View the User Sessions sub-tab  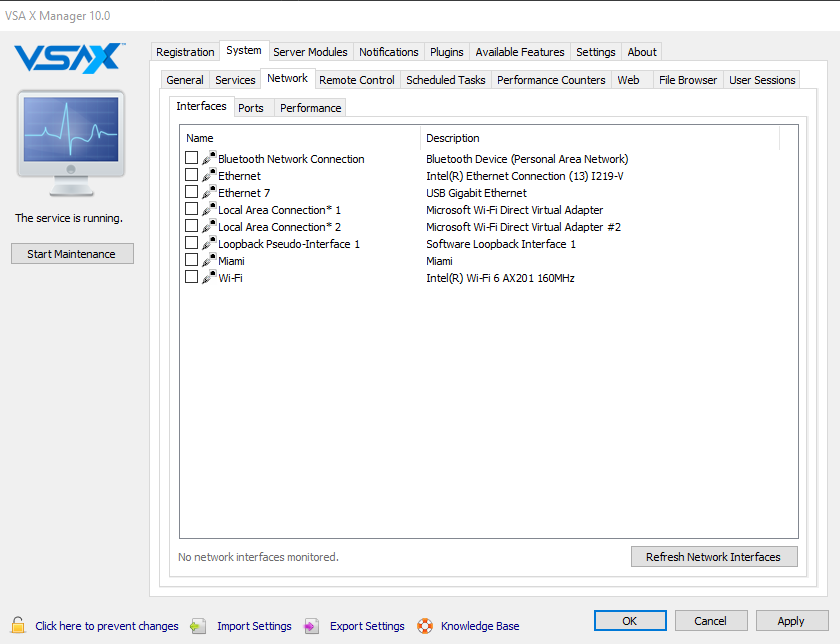762,80
